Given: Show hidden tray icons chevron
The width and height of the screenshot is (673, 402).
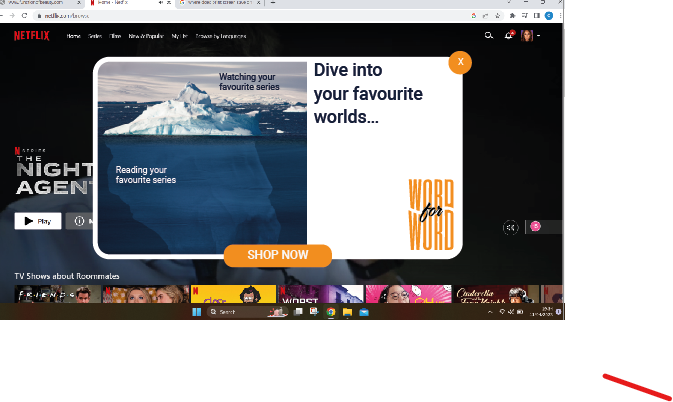Looking at the screenshot, I should [x=490, y=312].
